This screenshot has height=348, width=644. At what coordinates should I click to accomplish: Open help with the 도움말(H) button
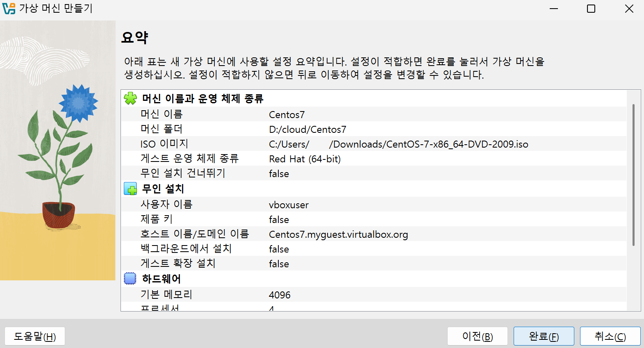pyautogui.click(x=35, y=336)
